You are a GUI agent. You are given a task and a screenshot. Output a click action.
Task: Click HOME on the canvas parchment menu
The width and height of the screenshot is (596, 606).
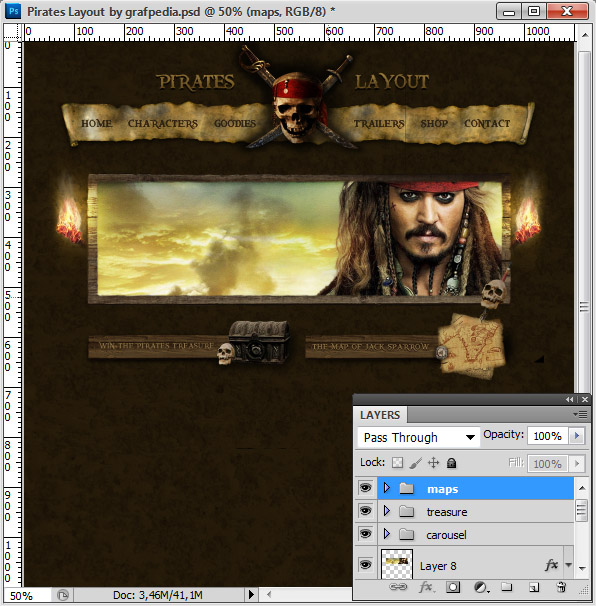(97, 123)
